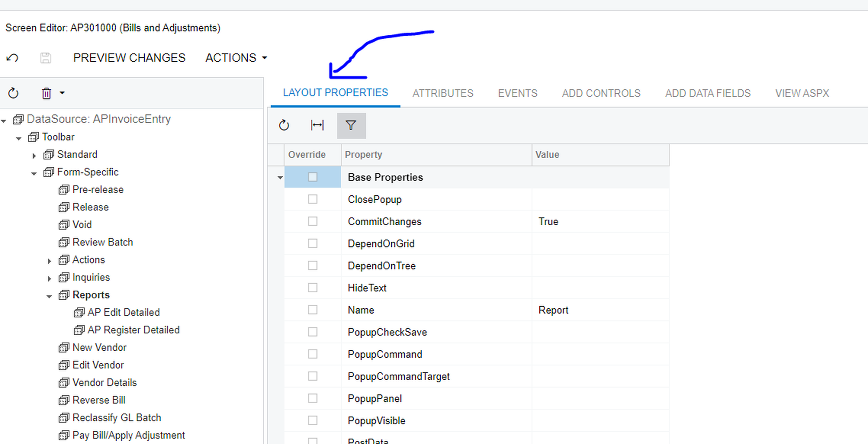Collapse the Base Properties group

coord(280,178)
